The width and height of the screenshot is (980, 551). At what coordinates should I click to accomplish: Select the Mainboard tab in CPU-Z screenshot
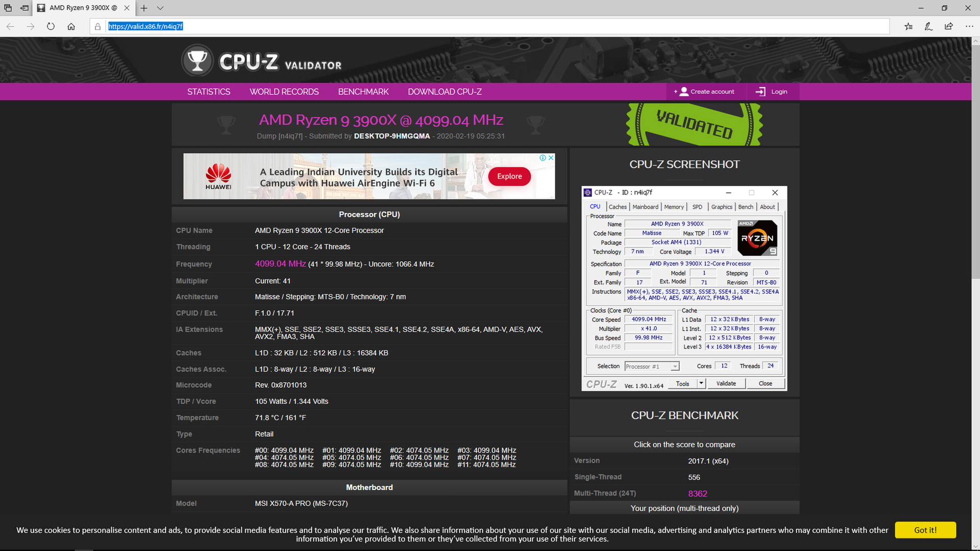click(645, 207)
